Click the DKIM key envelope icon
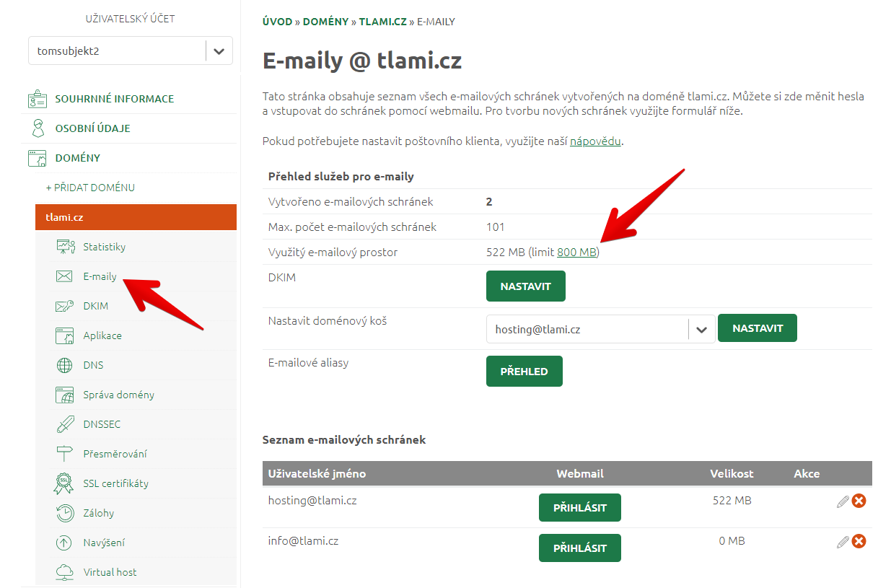Screen dimensions: 891x588 tap(65, 306)
